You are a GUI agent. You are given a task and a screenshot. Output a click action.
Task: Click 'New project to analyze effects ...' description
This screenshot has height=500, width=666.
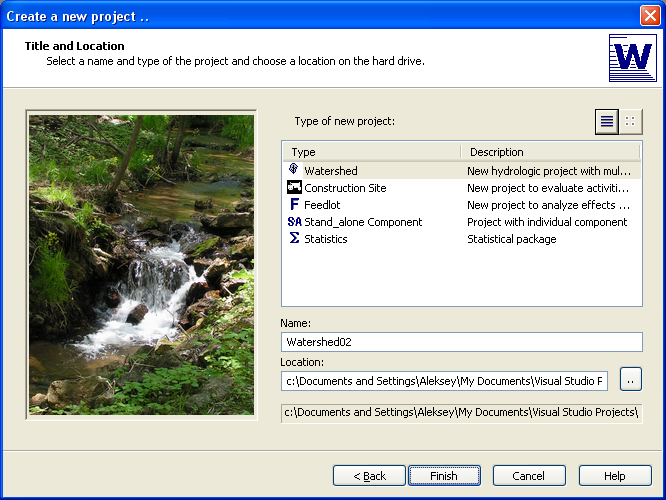pyautogui.click(x=548, y=205)
